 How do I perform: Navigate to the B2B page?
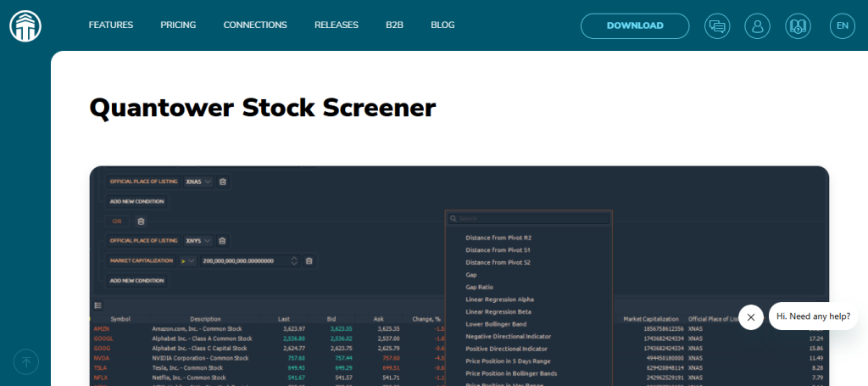click(395, 25)
